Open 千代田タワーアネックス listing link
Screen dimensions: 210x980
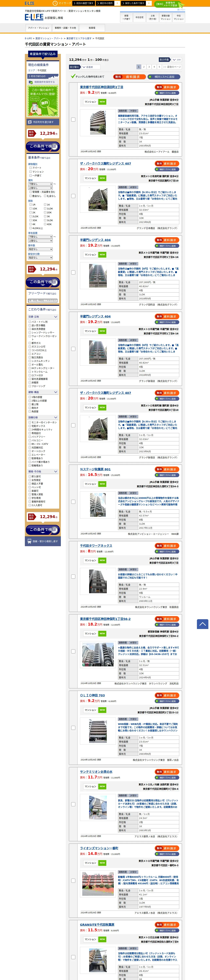pos(96,546)
